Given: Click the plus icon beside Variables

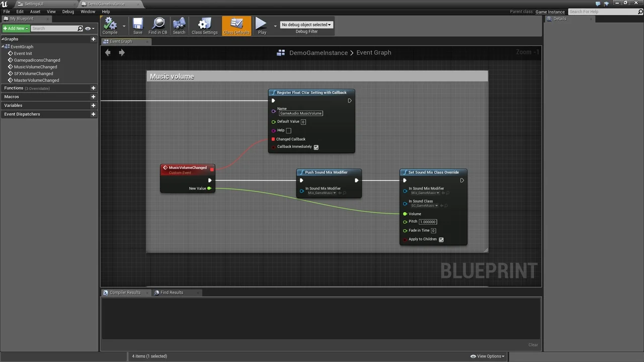Looking at the screenshot, I should pos(93,106).
